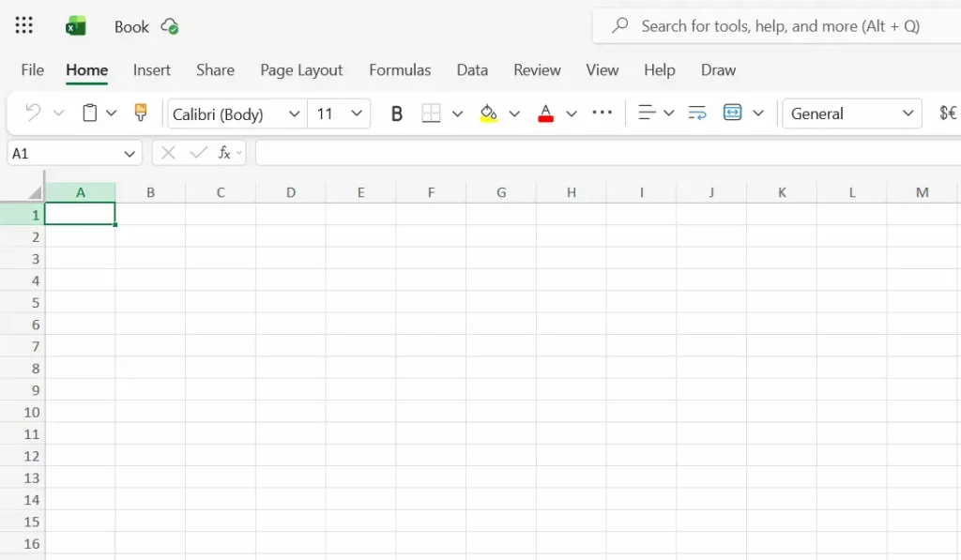The image size is (961, 560).
Task: Switch to the Draw tab
Action: pos(718,69)
